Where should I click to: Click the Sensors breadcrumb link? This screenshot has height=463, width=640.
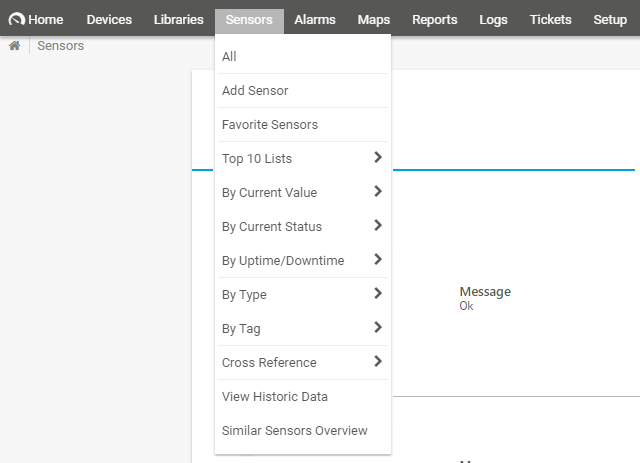[60, 46]
